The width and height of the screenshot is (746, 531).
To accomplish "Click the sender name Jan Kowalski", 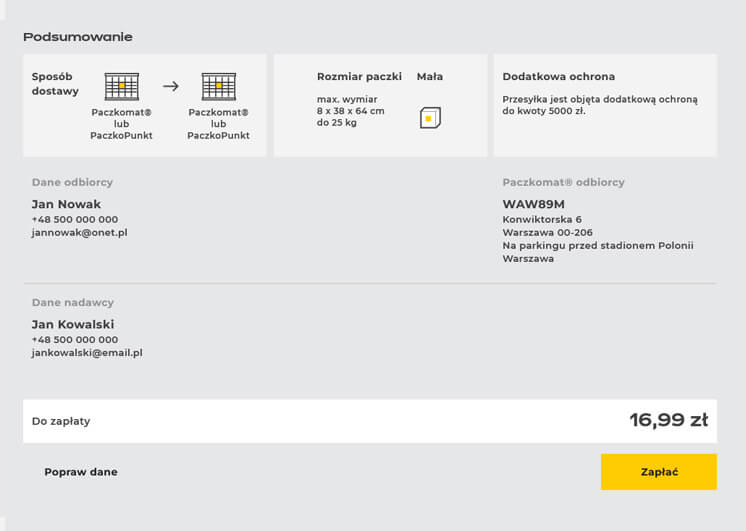I will tap(73, 324).
